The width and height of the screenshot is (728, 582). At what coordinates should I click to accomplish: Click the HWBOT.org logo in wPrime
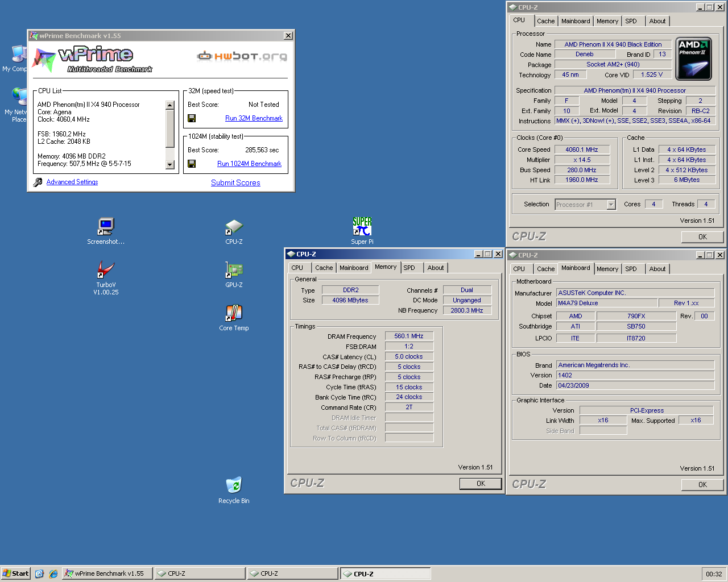[x=242, y=56]
